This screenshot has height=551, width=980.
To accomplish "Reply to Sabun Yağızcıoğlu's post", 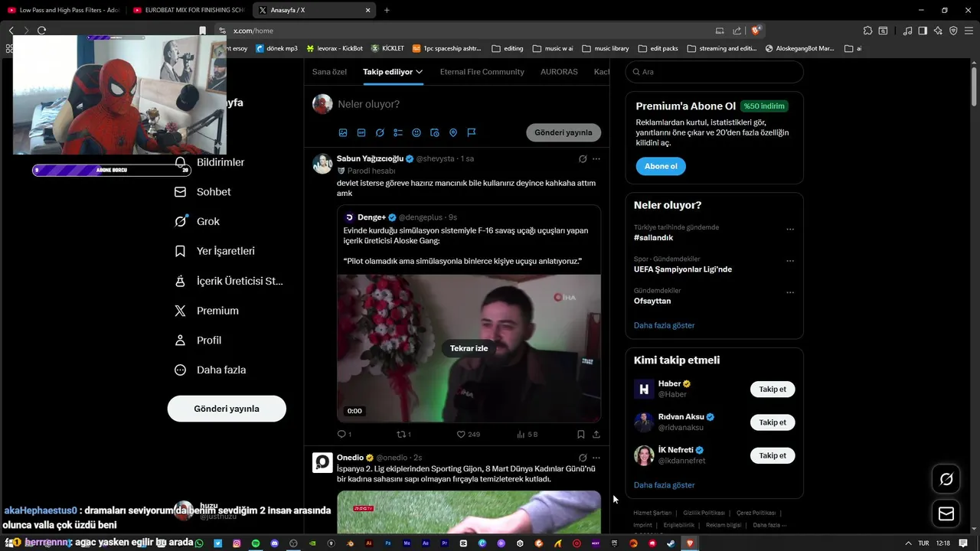I will [345, 434].
